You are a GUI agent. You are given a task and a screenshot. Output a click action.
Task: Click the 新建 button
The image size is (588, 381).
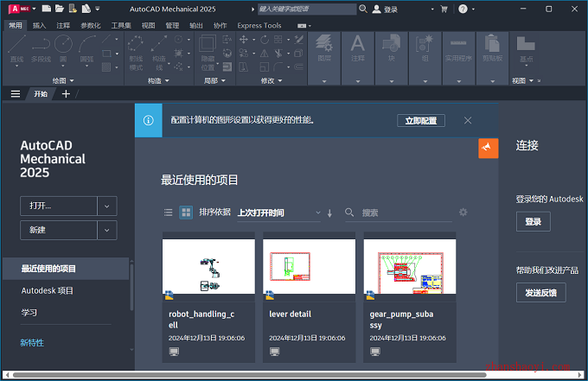(59, 230)
